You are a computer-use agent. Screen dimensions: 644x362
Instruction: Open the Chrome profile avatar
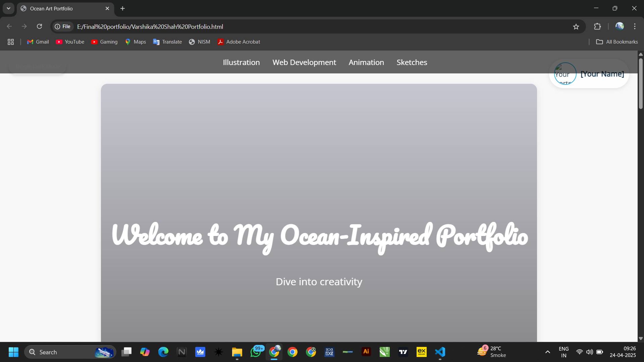click(620, 26)
